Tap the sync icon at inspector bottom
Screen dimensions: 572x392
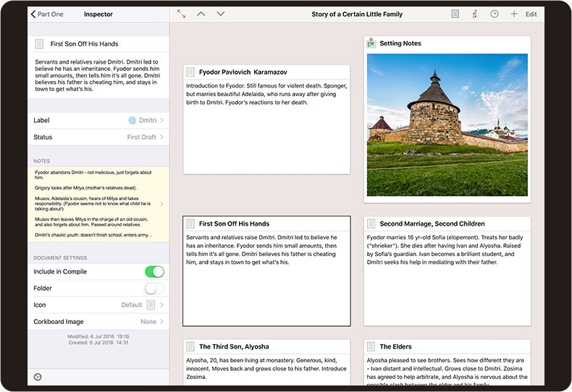tap(38, 376)
